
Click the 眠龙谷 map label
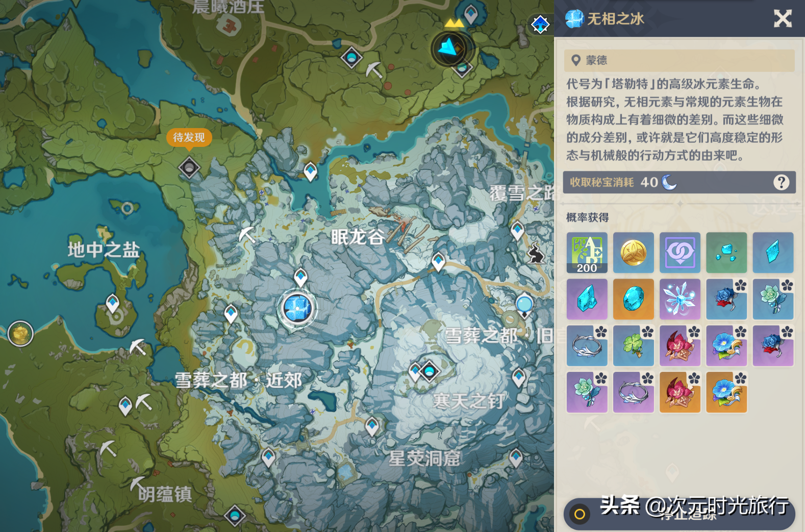tap(358, 237)
